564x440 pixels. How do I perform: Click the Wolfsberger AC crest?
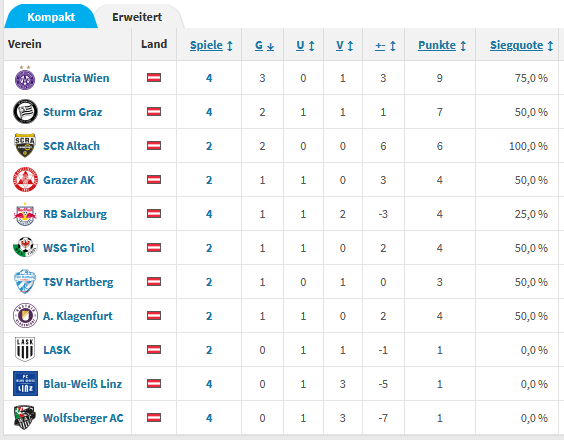[25, 417]
